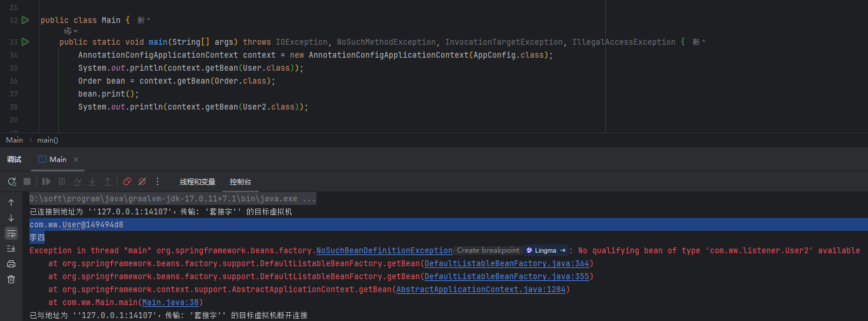The width and height of the screenshot is (868, 321).
Task: Click InvocationTargetException in throws clause
Action: tap(504, 42)
